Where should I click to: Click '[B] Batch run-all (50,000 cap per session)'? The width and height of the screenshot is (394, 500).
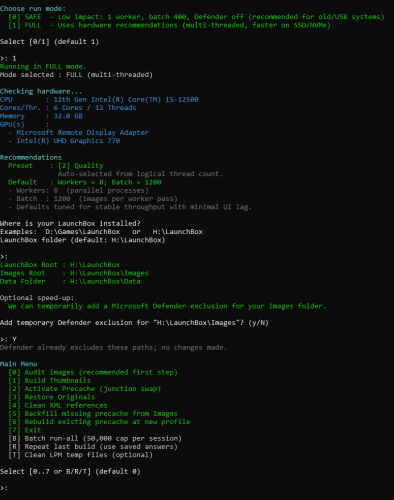(x=95, y=438)
